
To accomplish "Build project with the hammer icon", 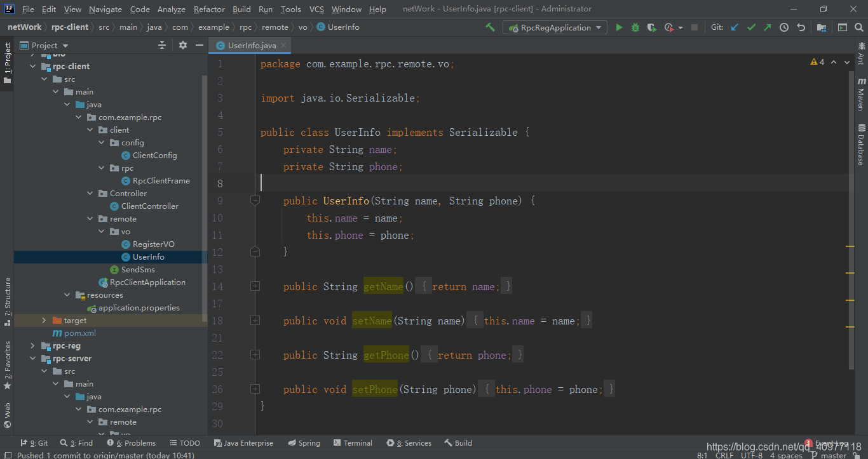I will click(x=490, y=27).
